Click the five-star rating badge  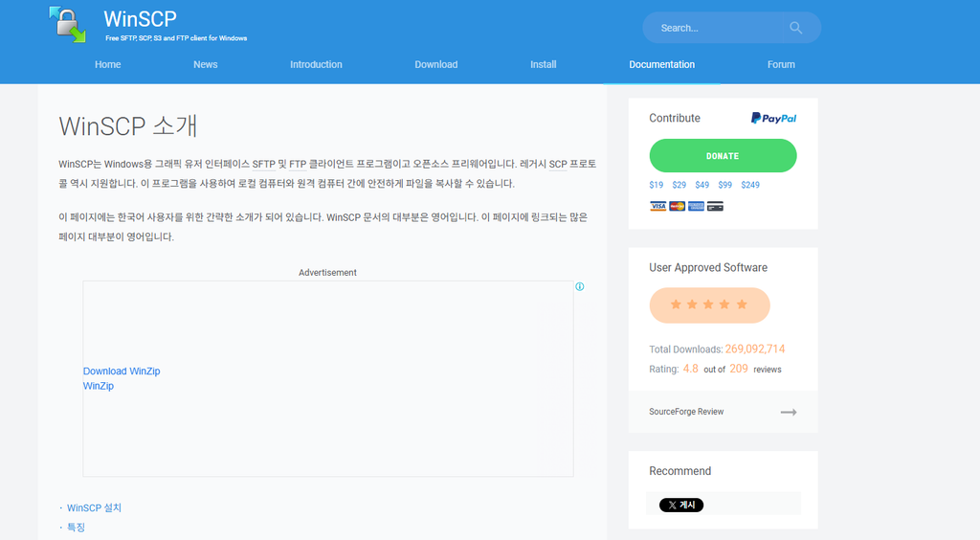point(709,305)
